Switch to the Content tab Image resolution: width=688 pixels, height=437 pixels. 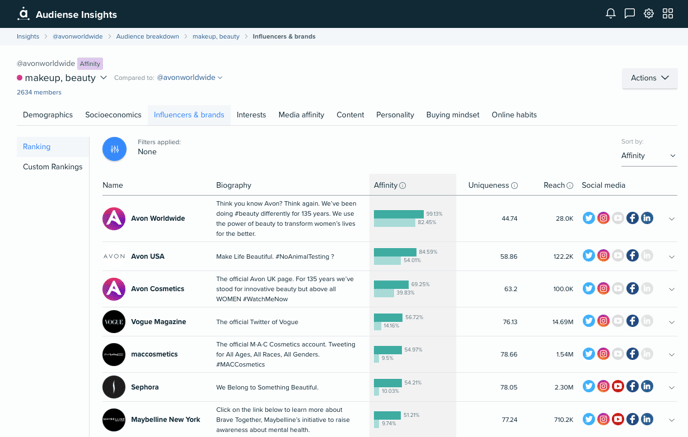350,115
